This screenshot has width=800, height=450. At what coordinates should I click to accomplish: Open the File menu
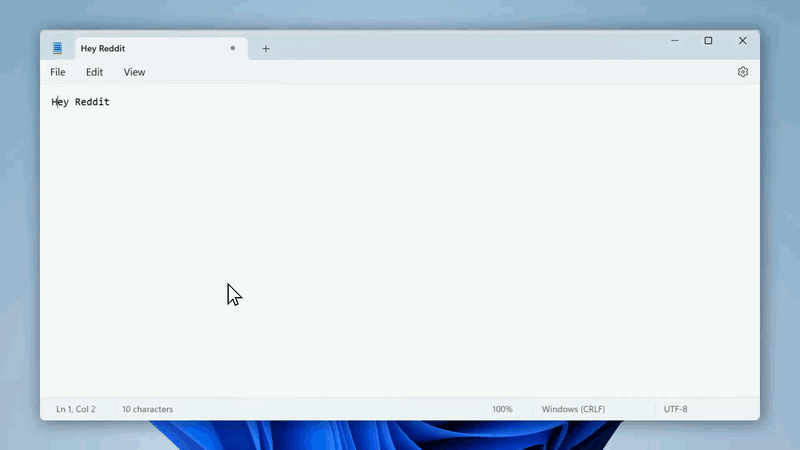coord(58,72)
